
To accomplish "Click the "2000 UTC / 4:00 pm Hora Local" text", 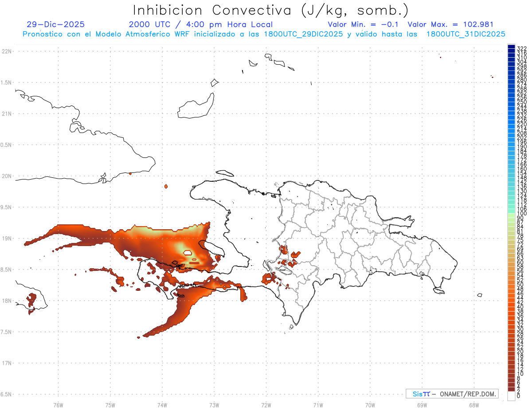I will [200, 25].
